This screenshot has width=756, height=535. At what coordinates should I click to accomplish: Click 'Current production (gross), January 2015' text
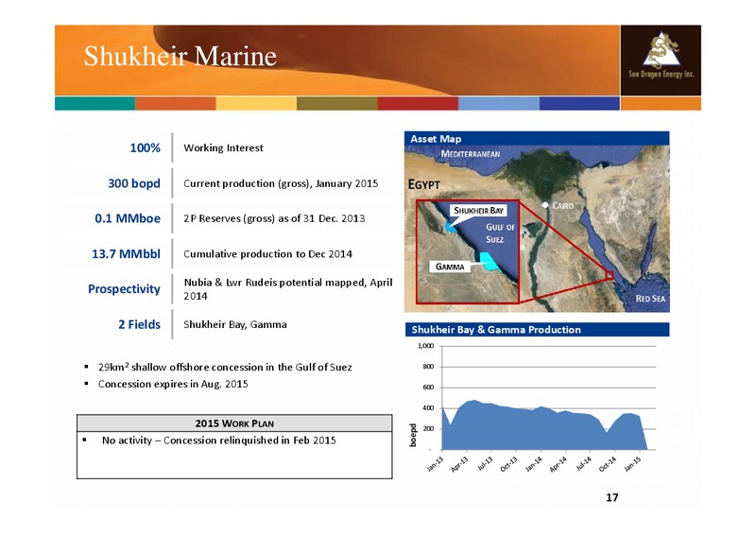(281, 183)
